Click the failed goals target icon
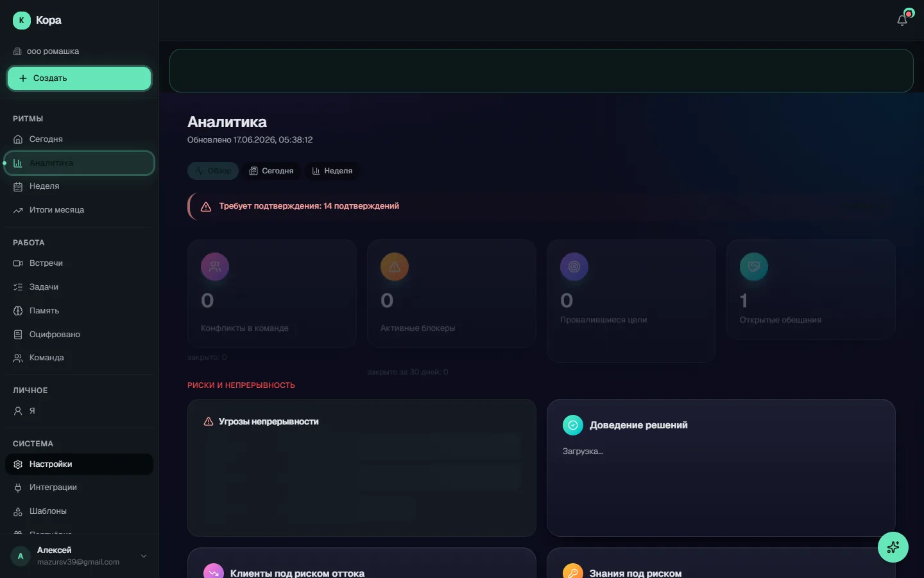 pos(574,267)
